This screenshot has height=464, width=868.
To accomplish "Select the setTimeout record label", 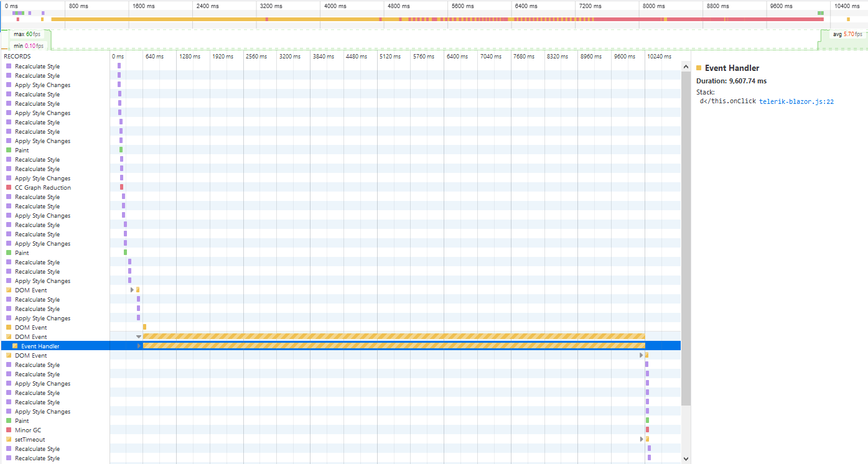I will (30, 440).
